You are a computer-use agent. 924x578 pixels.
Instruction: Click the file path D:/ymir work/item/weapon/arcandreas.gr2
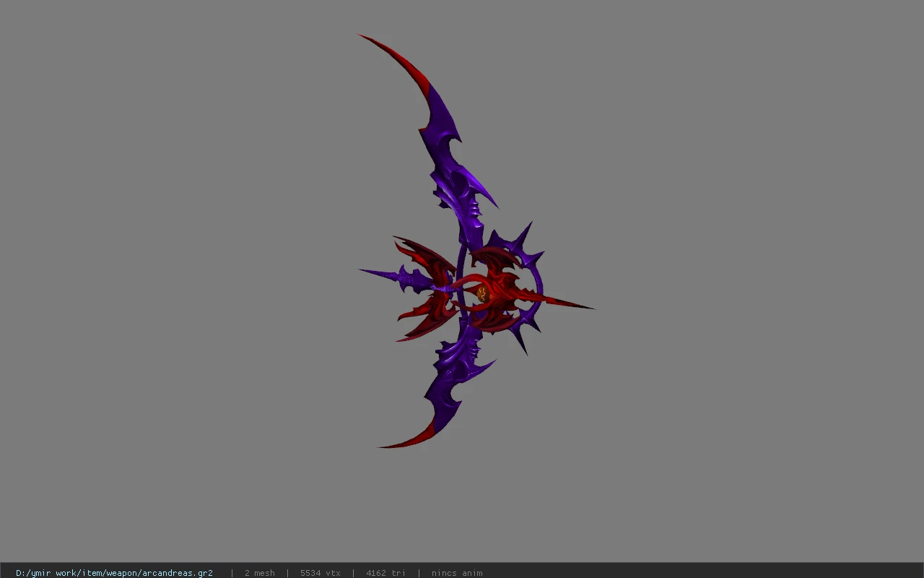(x=114, y=573)
